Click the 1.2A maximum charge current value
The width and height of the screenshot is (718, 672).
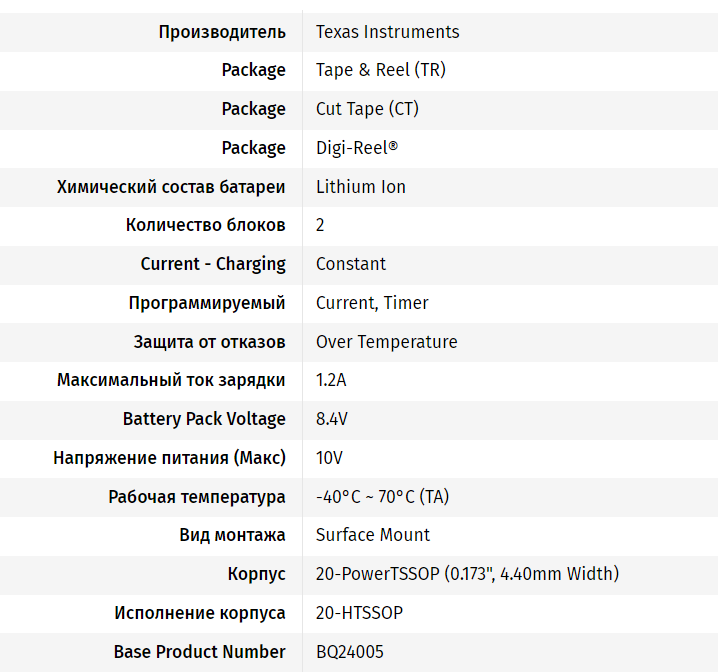[x=331, y=380]
